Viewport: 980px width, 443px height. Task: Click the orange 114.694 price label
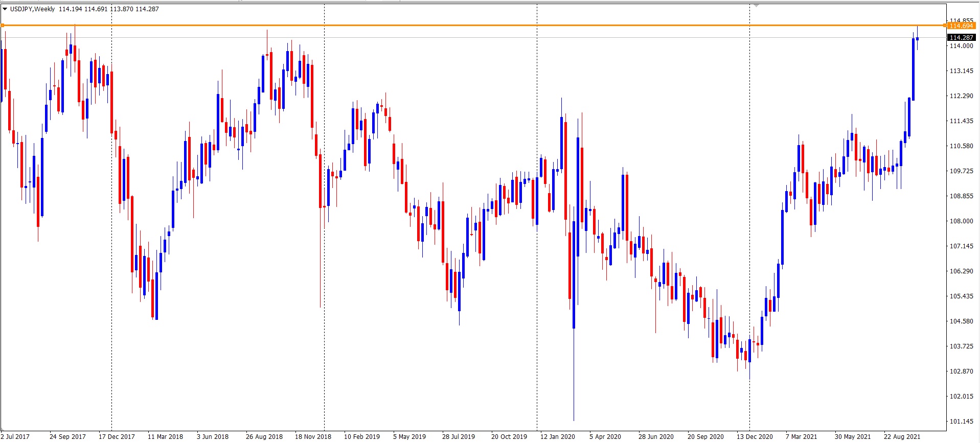coord(961,26)
